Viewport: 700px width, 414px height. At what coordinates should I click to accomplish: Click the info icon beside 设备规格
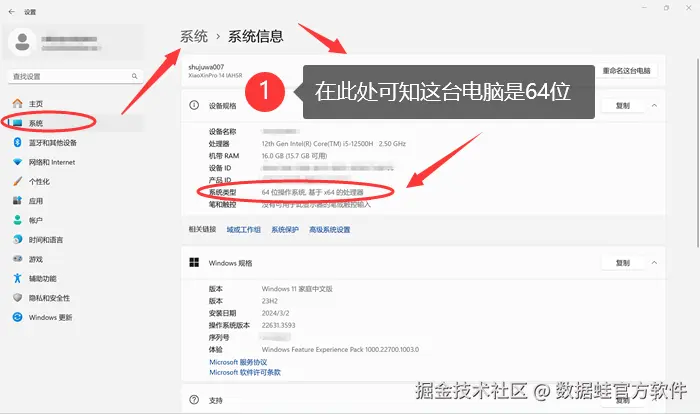pyautogui.click(x=194, y=105)
